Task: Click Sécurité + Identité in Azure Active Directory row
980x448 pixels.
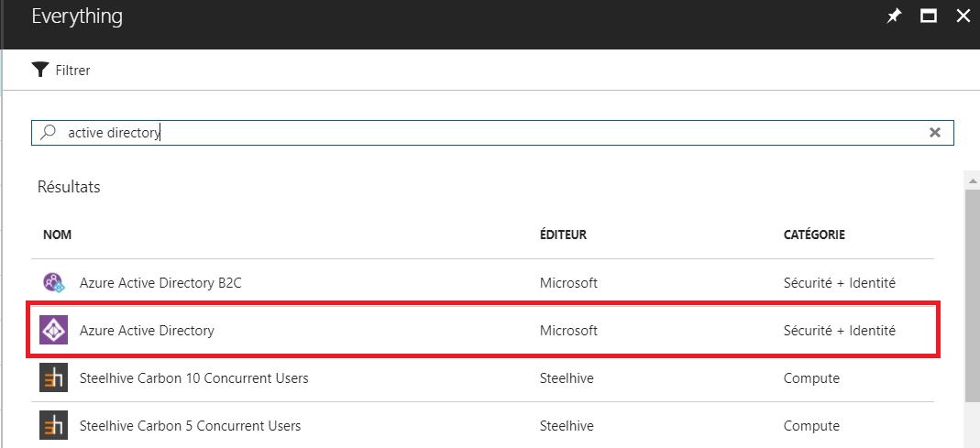Action: pos(840,330)
